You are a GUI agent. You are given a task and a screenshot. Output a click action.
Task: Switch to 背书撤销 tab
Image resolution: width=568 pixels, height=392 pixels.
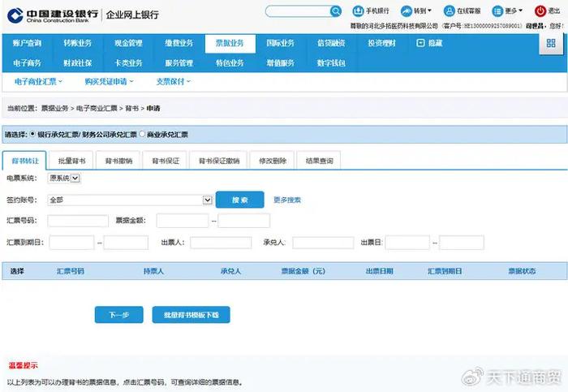[118, 161]
